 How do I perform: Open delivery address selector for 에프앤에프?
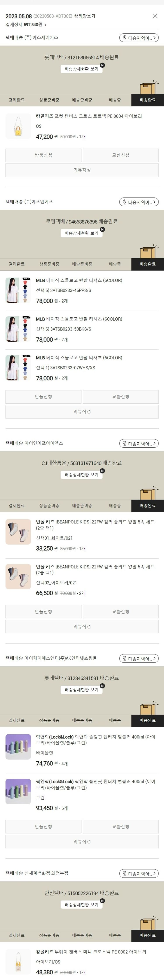[x=139, y=202]
